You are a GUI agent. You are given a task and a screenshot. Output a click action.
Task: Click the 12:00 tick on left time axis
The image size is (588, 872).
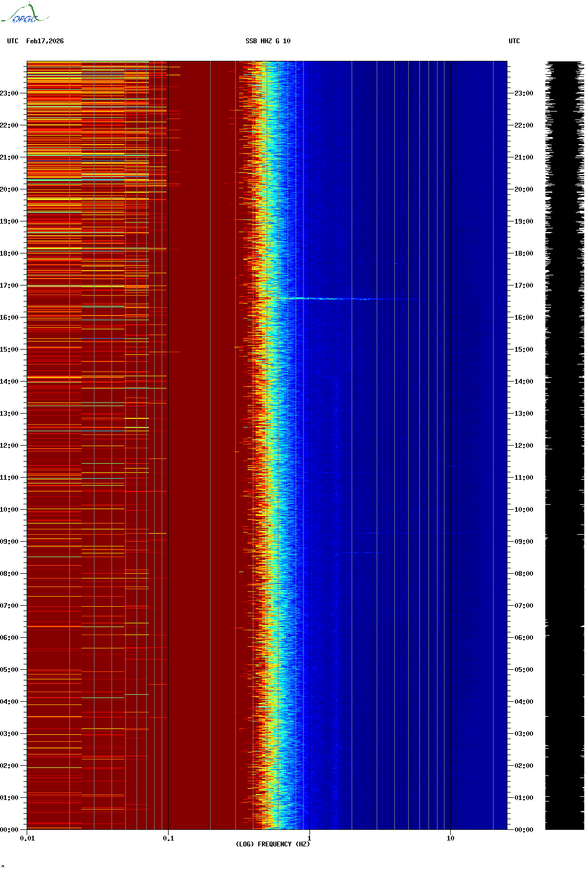point(10,446)
